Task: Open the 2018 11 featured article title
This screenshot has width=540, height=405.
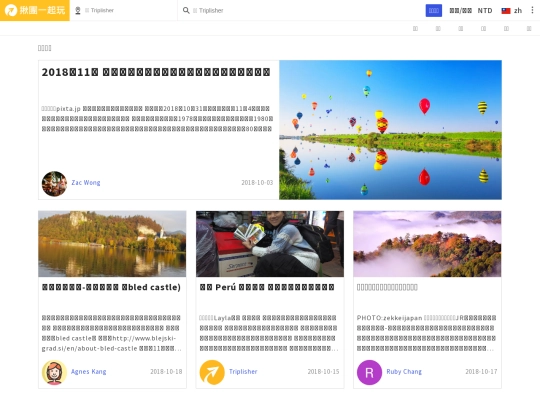Action: coord(156,72)
